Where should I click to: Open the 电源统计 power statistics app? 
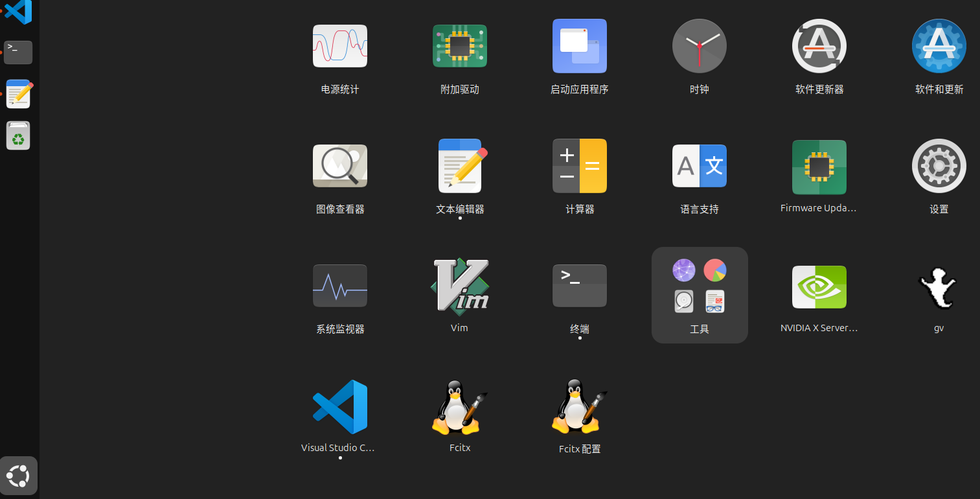click(340, 46)
